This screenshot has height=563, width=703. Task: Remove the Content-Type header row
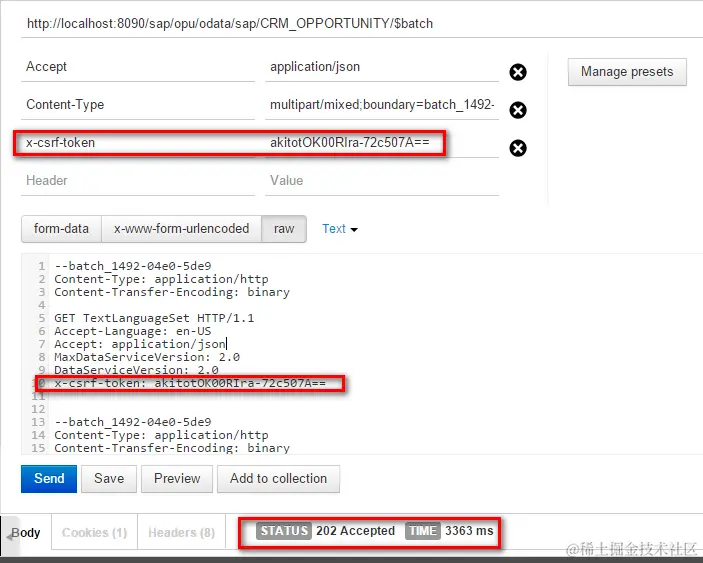[518, 110]
